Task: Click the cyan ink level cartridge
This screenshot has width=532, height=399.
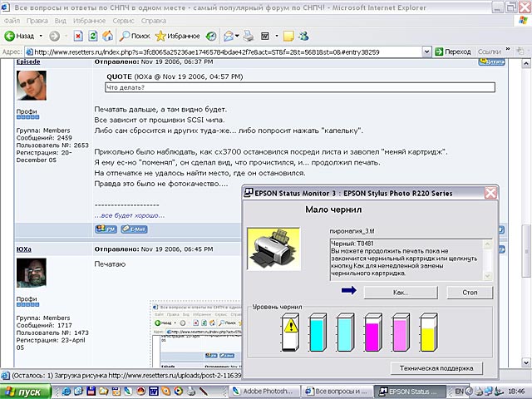Action: (x=318, y=332)
